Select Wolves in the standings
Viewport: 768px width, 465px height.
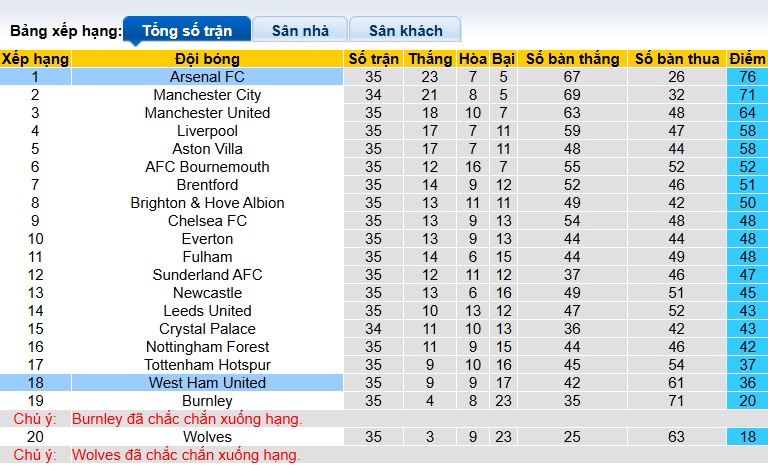pos(207,437)
